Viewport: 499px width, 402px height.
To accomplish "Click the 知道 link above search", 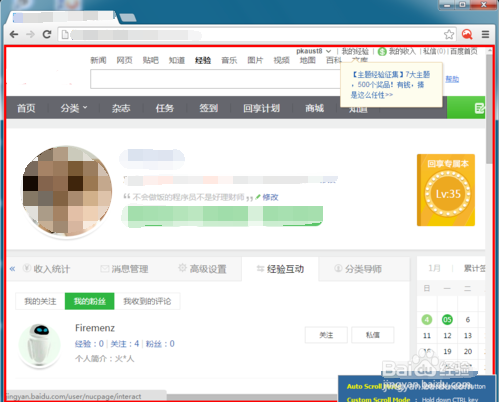I will click(177, 60).
